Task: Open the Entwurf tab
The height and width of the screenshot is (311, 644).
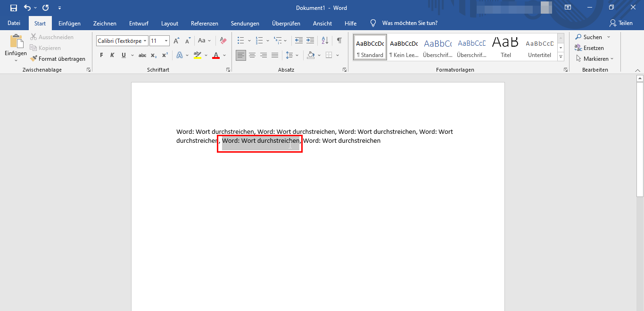Action: click(x=139, y=24)
